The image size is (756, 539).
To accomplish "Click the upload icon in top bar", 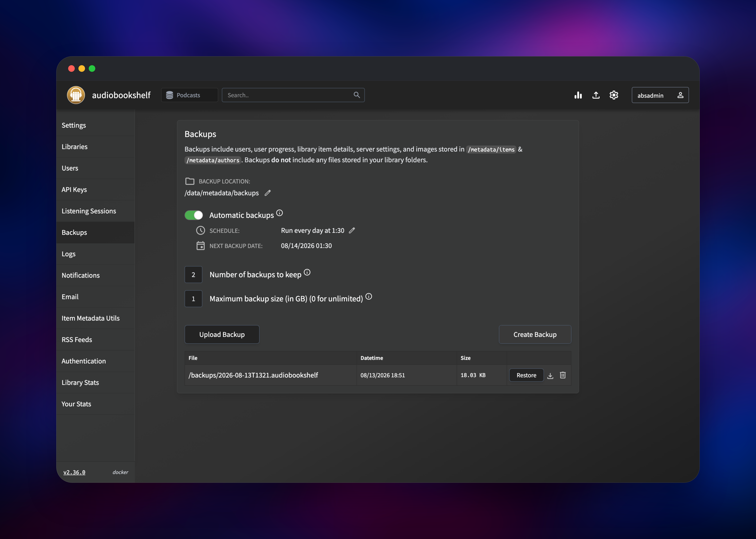I will [596, 95].
